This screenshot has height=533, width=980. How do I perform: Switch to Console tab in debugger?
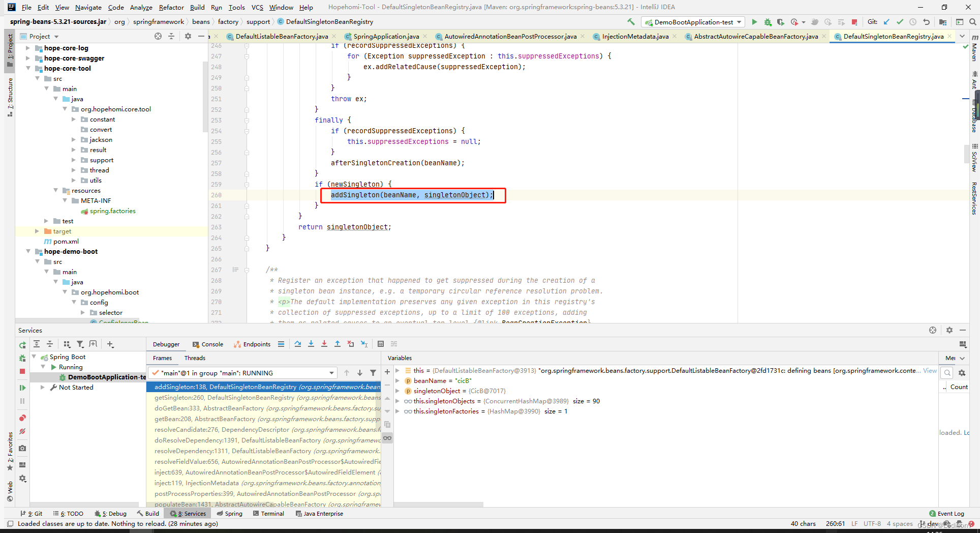coord(208,344)
